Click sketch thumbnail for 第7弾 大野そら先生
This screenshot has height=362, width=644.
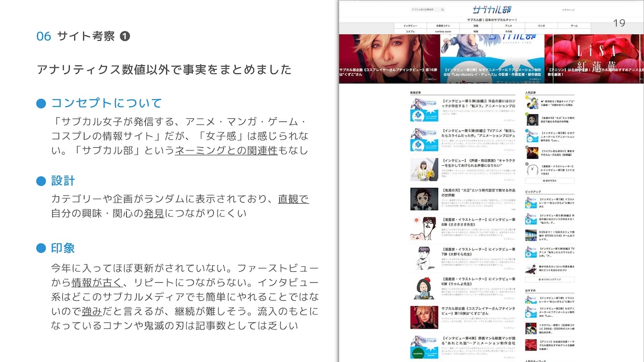tap(424, 258)
